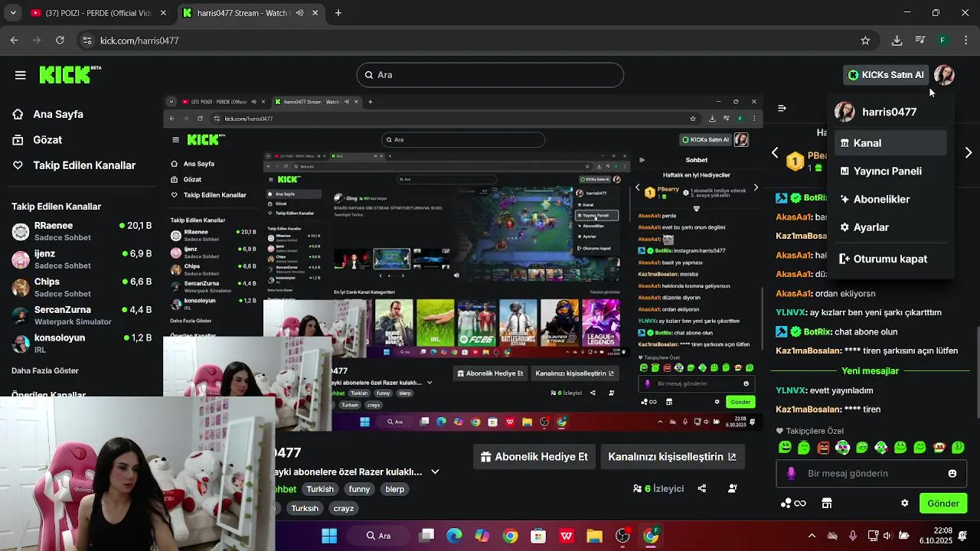This screenshot has height=551, width=980.
Task: Click the moderator user icon beside share
Action: (732, 488)
